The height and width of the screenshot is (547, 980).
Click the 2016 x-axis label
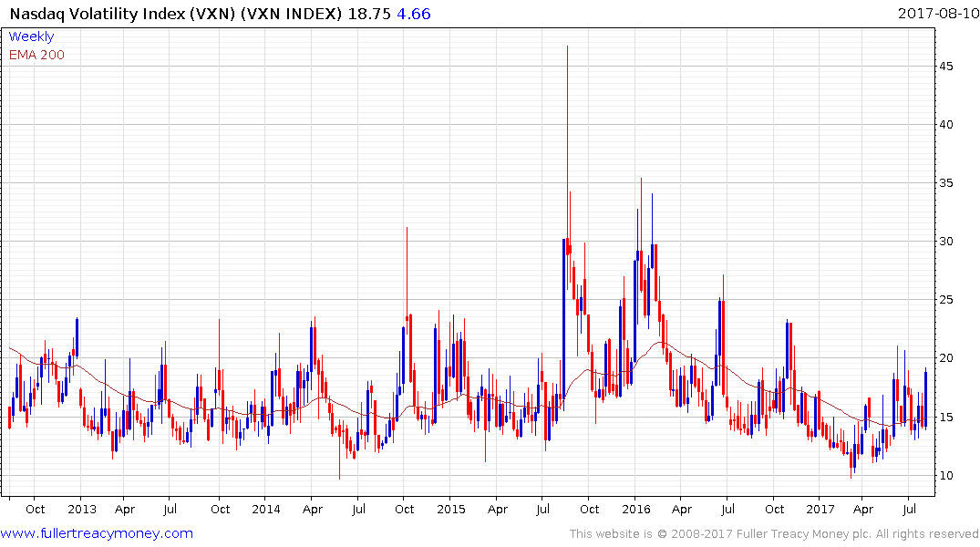(636, 509)
